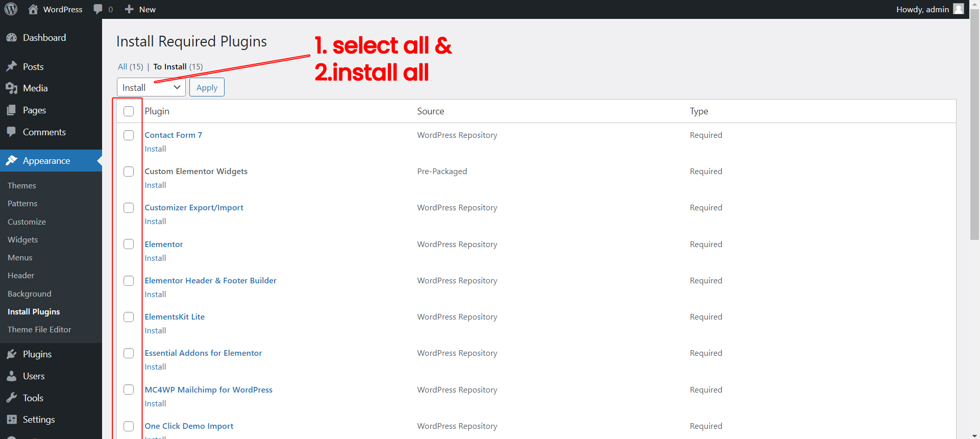
Task: Open Header in the Appearance submenu
Action: (x=21, y=276)
